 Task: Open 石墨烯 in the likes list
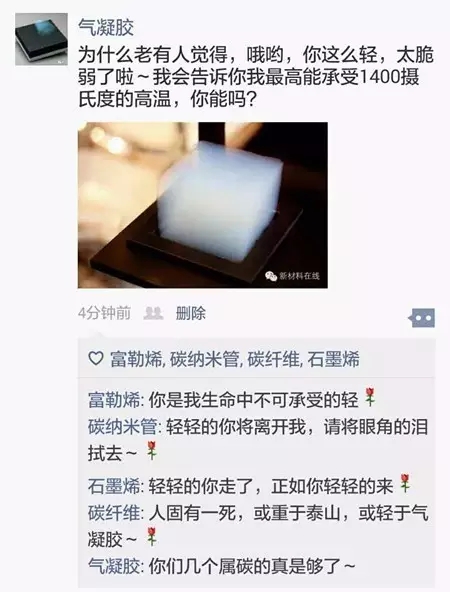(x=333, y=359)
